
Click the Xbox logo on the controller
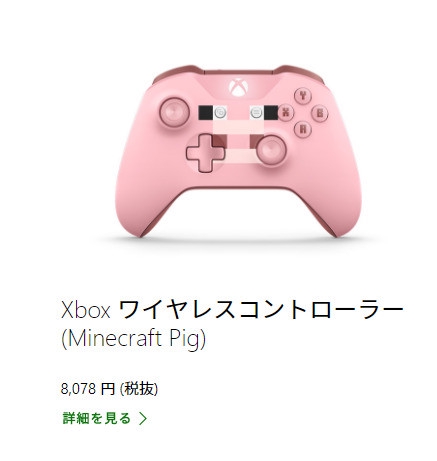click(238, 87)
